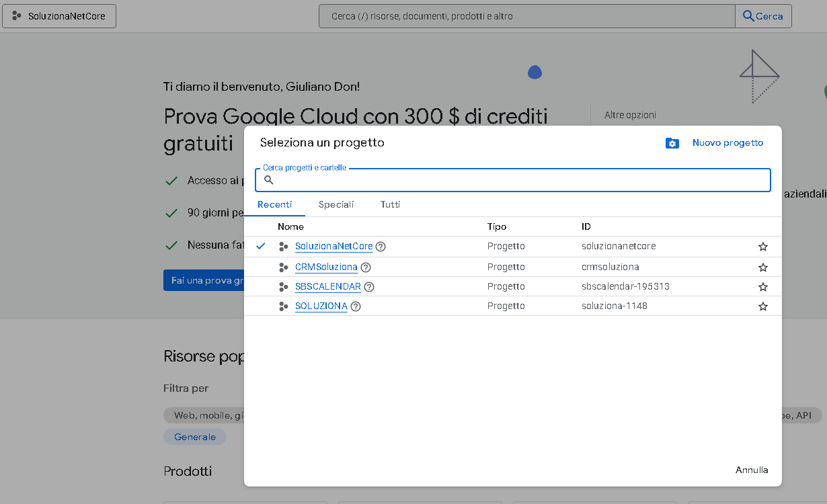Viewport: 827px width, 504px height.
Task: Open the SoluzionaNetCore project picker dropdown
Action: [x=59, y=16]
